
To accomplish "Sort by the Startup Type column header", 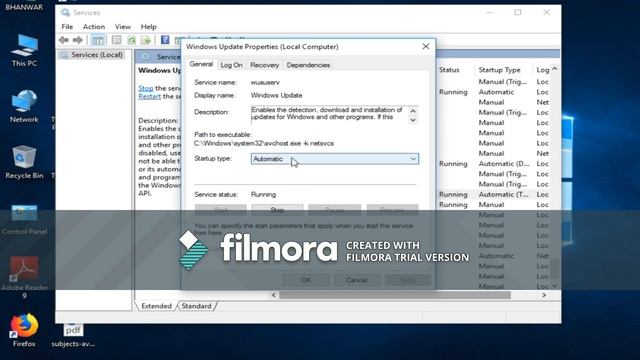I will click(x=500, y=70).
